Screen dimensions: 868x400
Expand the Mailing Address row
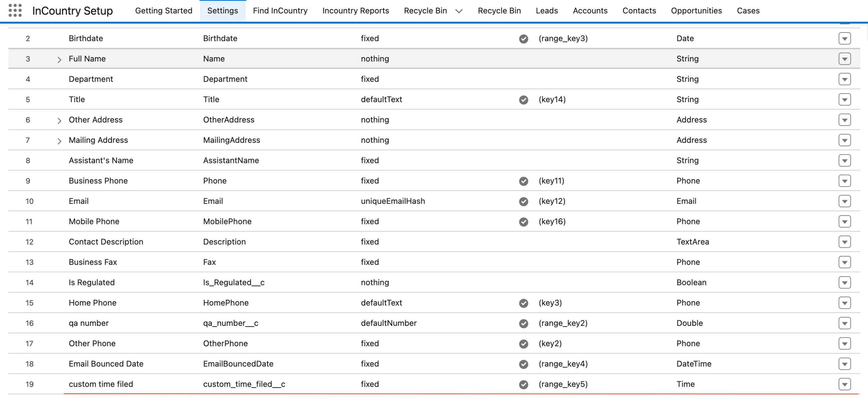point(59,141)
